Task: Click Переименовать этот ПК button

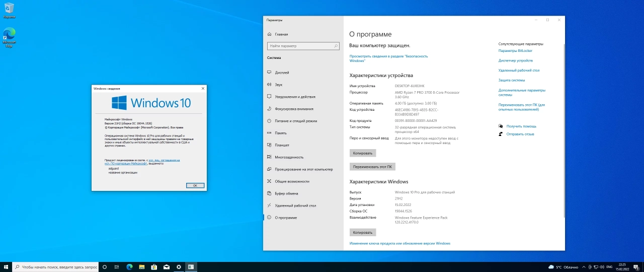Action: 373,166
